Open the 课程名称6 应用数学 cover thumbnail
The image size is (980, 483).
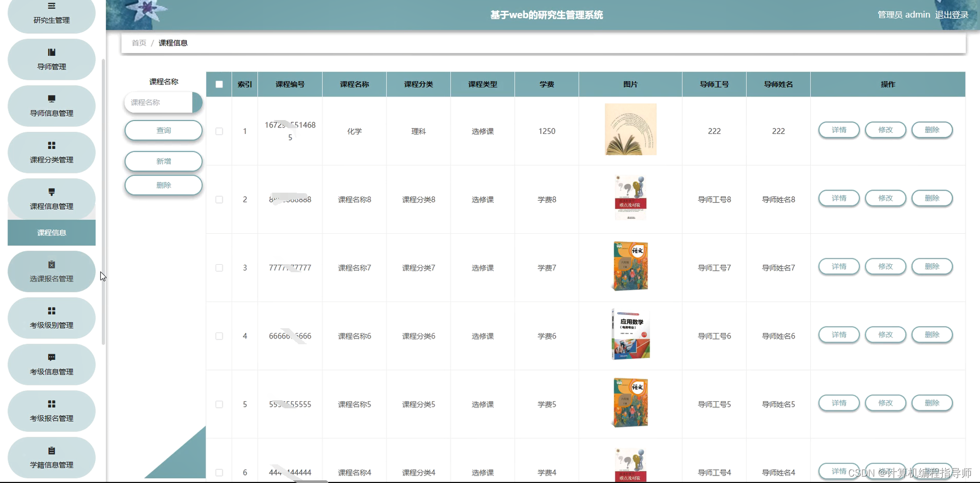630,335
